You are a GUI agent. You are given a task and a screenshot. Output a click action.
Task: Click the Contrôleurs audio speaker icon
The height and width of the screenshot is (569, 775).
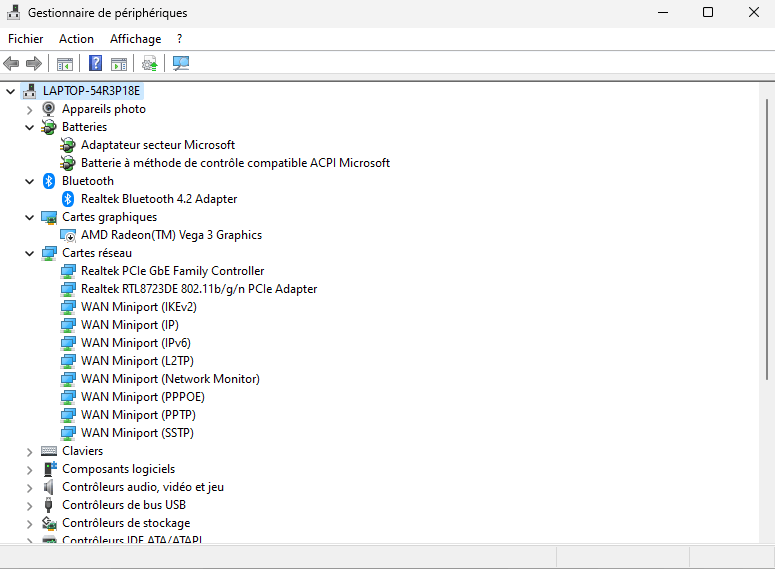click(48, 487)
